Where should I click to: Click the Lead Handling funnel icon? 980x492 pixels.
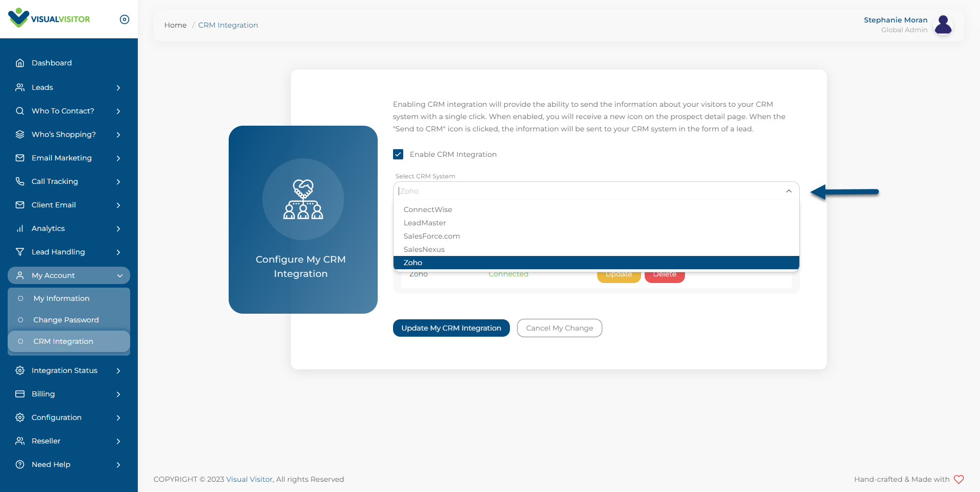pyautogui.click(x=20, y=252)
